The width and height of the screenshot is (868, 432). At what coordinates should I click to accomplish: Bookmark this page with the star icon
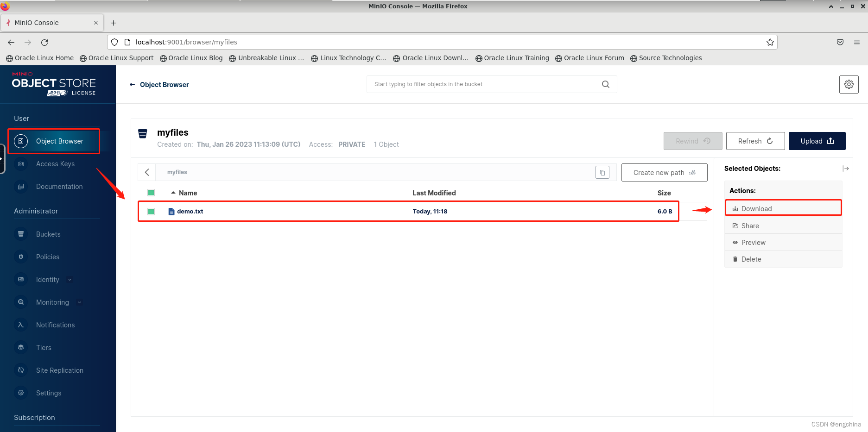[x=770, y=42]
